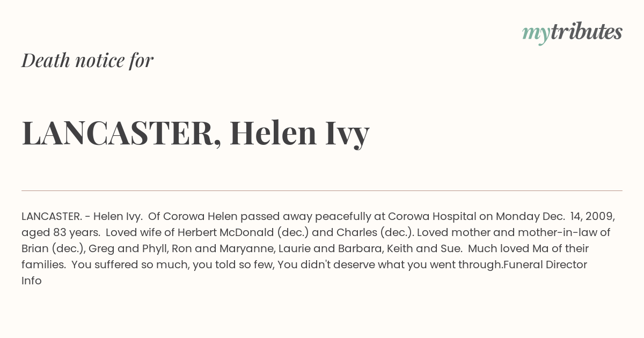Click the green 'my' part of the logo
This screenshot has height=338, width=644.
point(536,34)
